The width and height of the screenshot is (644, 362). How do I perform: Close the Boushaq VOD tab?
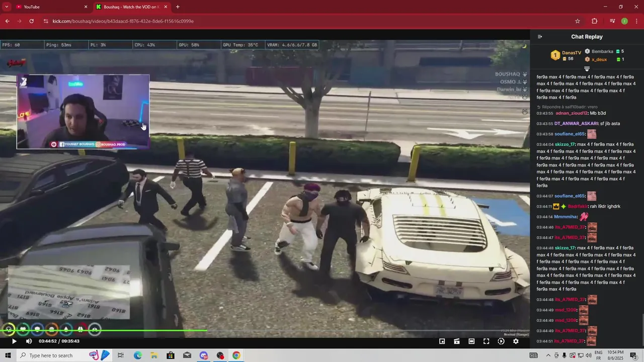pos(166,7)
